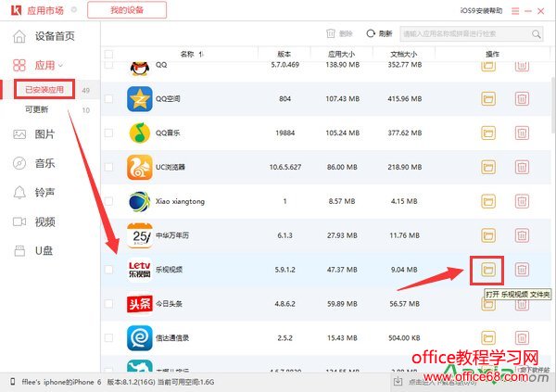Open the 信达通信录 folder icon
The image size is (556, 392).
tap(488, 337)
